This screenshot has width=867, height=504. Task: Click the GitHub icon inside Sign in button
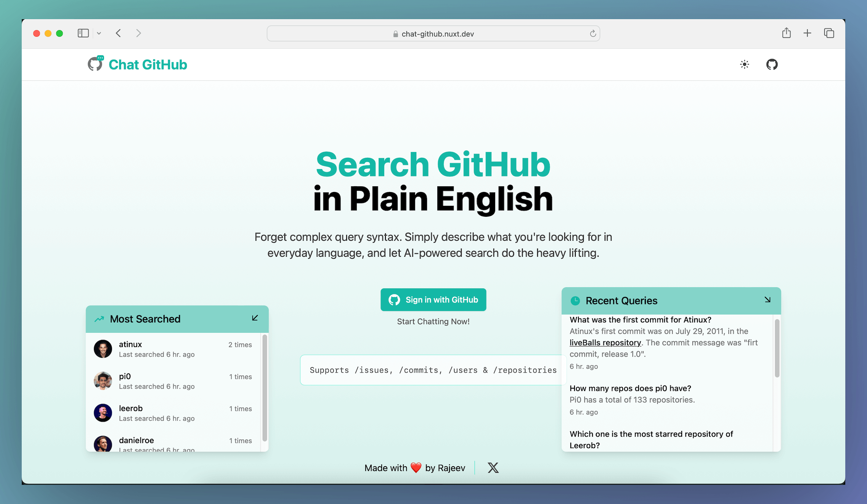[394, 300]
